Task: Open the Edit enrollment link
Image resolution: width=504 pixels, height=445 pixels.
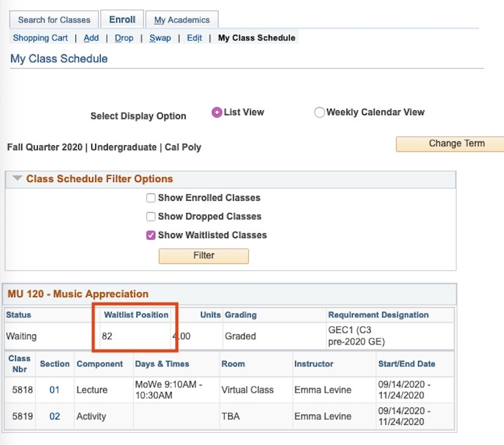Action: click(x=194, y=38)
